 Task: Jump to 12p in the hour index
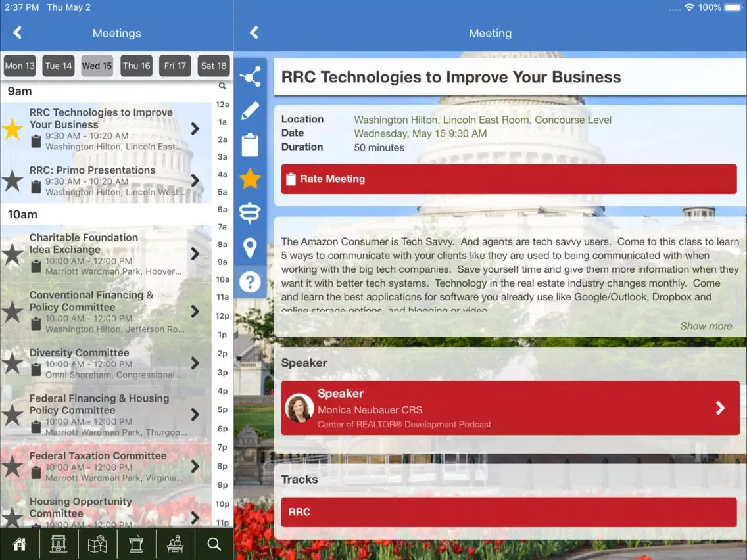pyautogui.click(x=222, y=315)
